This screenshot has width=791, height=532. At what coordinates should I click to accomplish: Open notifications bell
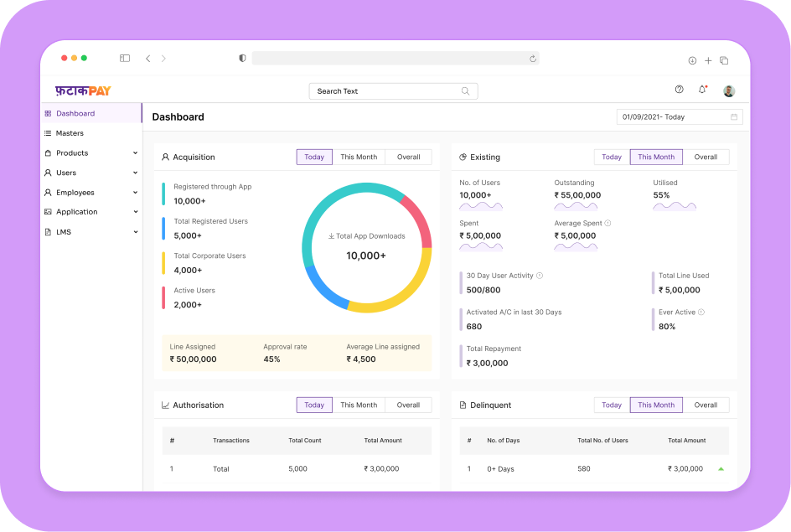click(x=702, y=90)
